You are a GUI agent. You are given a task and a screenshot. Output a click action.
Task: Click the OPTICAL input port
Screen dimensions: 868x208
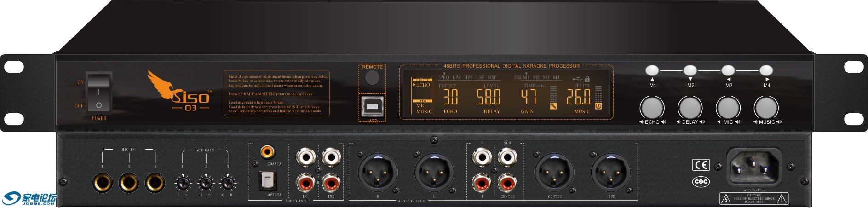[267, 181]
